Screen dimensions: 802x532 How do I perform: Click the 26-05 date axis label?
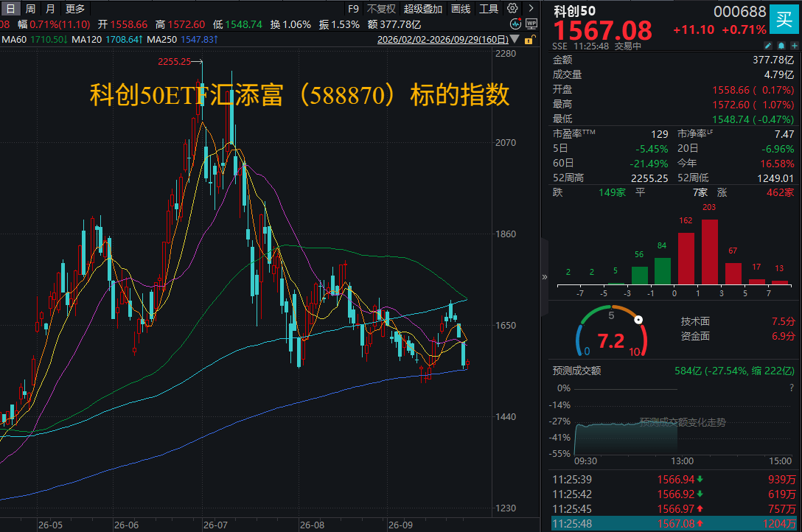coord(49,525)
